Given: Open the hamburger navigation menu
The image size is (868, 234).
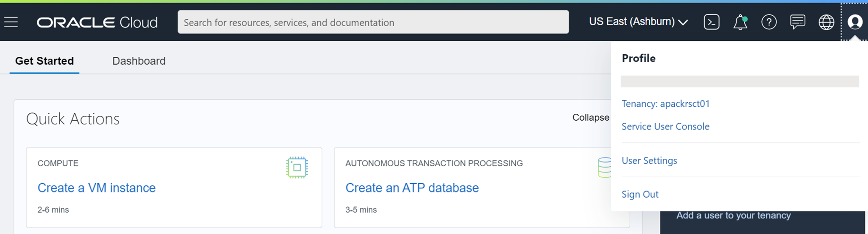Looking at the screenshot, I should [11, 22].
